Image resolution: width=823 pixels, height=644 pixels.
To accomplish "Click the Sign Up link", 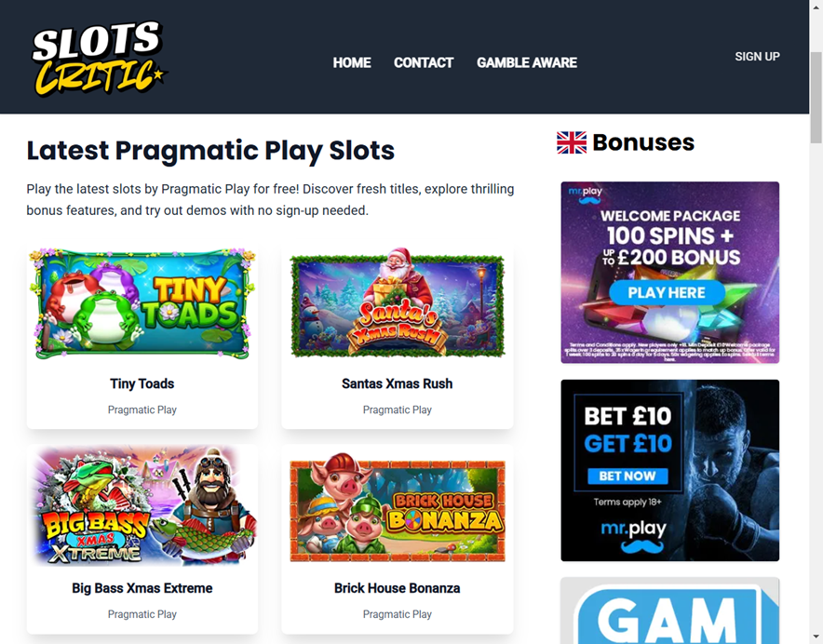I will (757, 57).
